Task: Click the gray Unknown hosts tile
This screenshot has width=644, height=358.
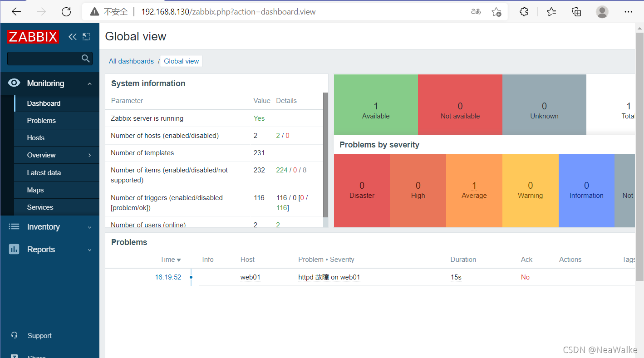Action: 544,104
